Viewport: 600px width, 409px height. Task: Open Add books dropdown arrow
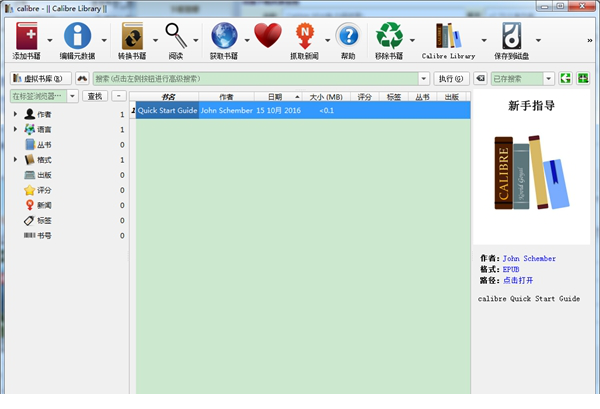pyautogui.click(x=50, y=40)
